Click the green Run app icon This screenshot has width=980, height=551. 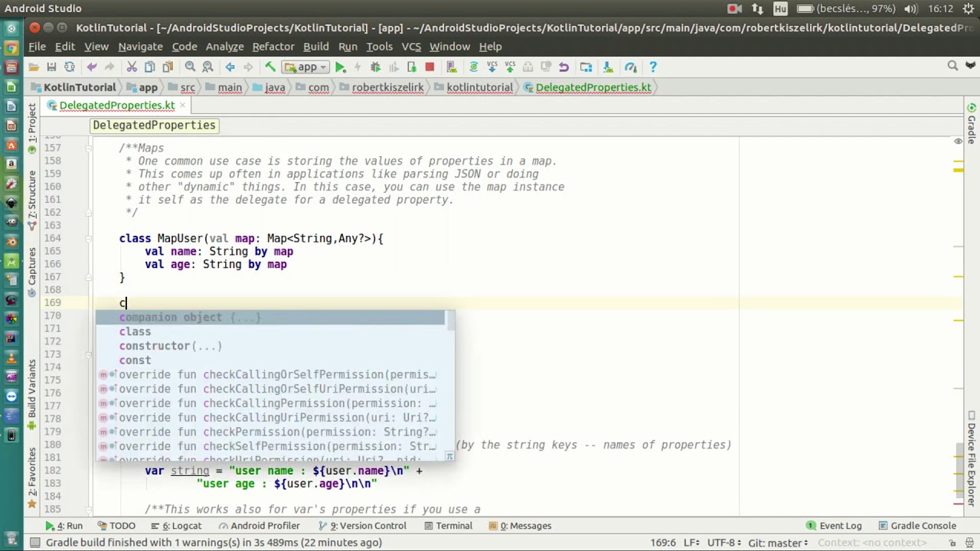340,67
